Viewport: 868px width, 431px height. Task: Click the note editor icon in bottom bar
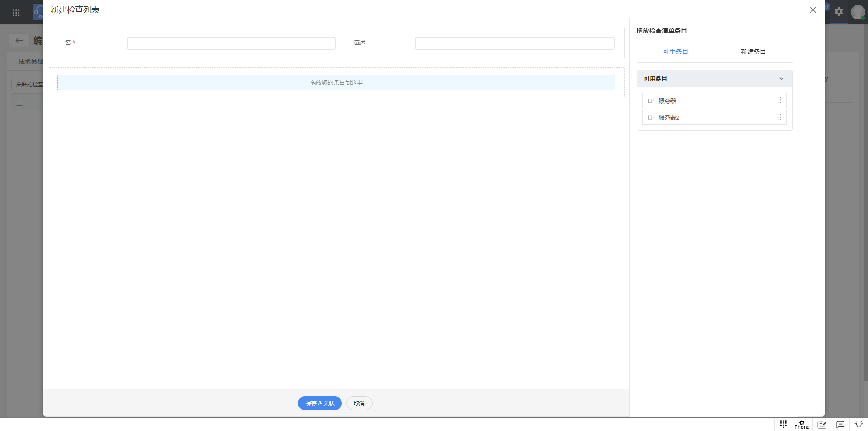point(821,425)
